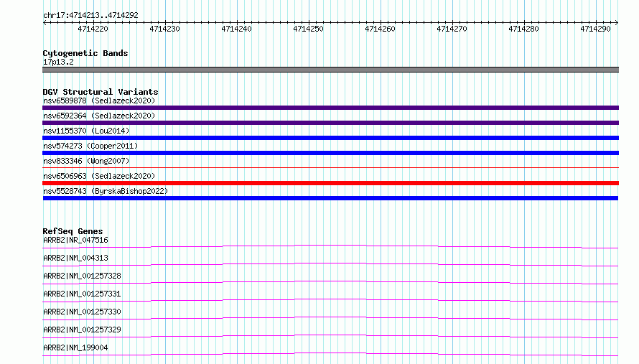
Task: Select transcript ARRB2|NM_001257331 label
Action: 82,294
